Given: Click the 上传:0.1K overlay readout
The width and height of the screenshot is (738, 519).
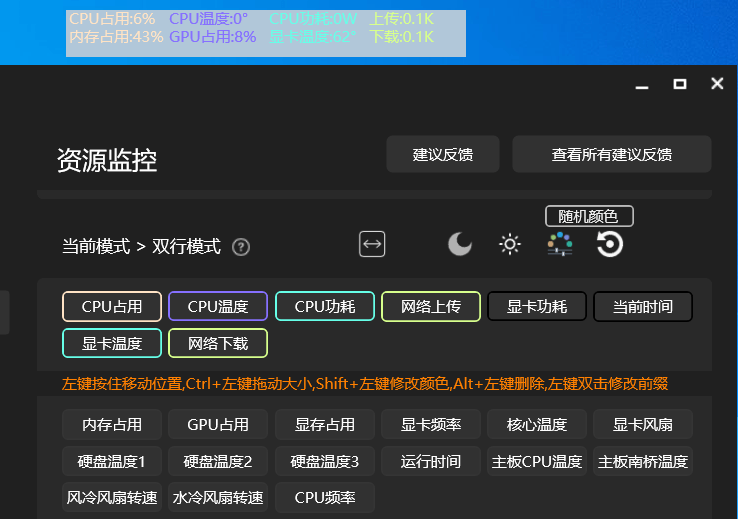Looking at the screenshot, I should tap(401, 19).
